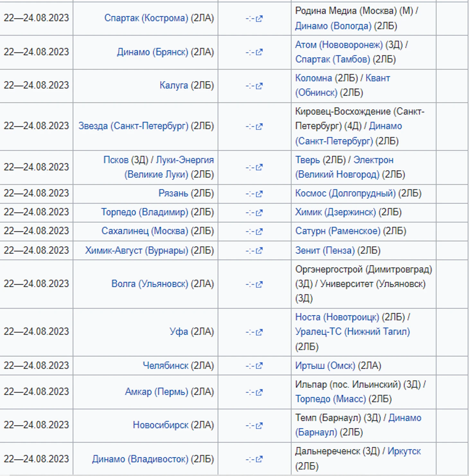The height and width of the screenshot is (476, 469).
Task: Open external match link for Новосибирск row
Action: (259, 426)
